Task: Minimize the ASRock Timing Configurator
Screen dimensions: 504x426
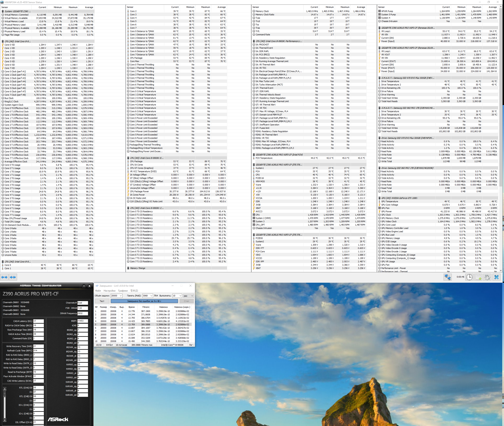Action: click(x=84, y=286)
